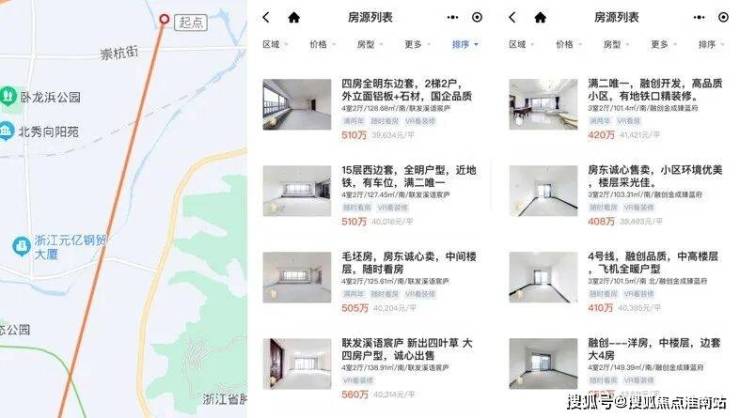Screen dimensions: 740x418
Task: Expand 区域 filter in the middle panel
Action: pos(275,44)
